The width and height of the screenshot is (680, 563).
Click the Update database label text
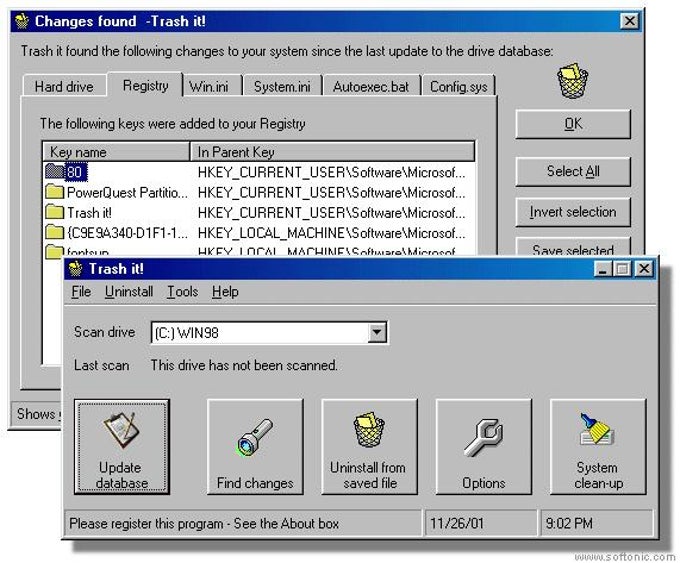121,475
